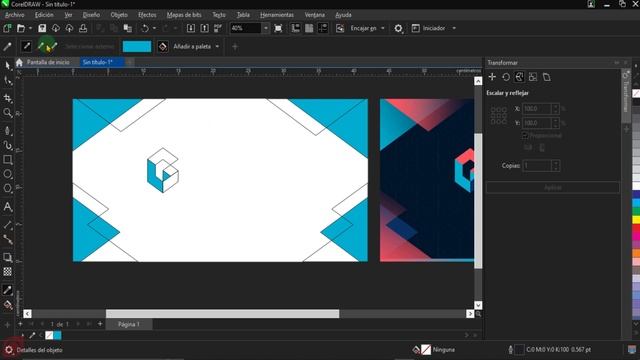Switch to Size transform mode
The width and height of the screenshot is (640, 360).
point(533,77)
